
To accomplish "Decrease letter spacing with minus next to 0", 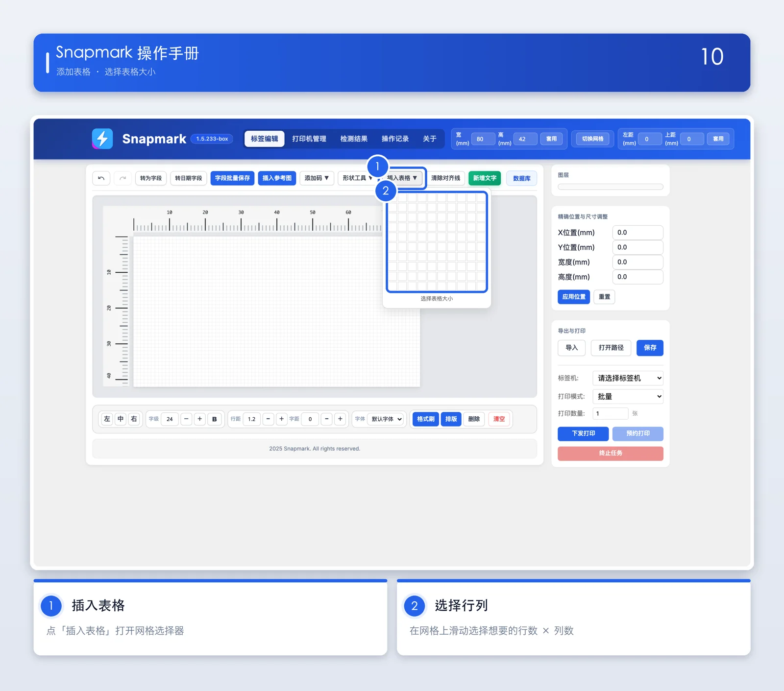I will point(327,419).
